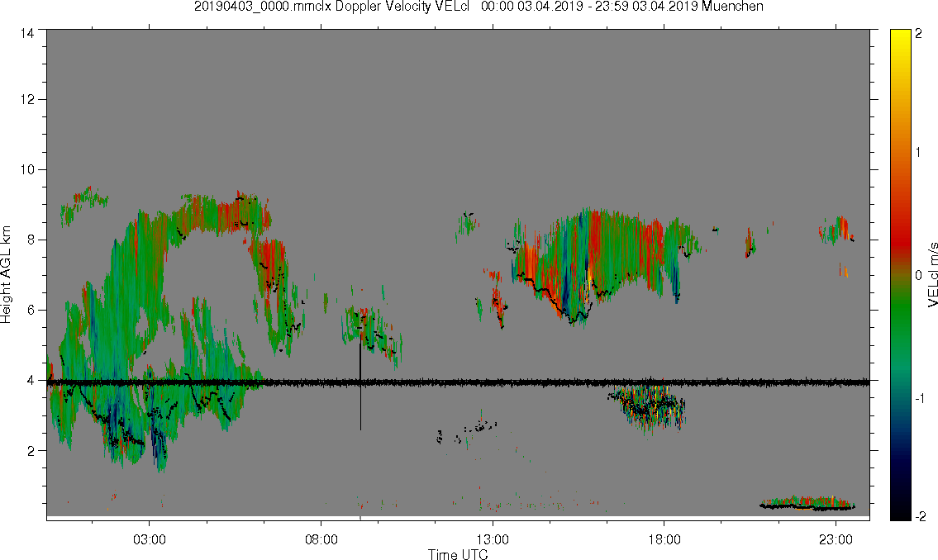Click the thick black horizontal line at 4 km
The height and width of the screenshot is (560, 938).
(458, 382)
